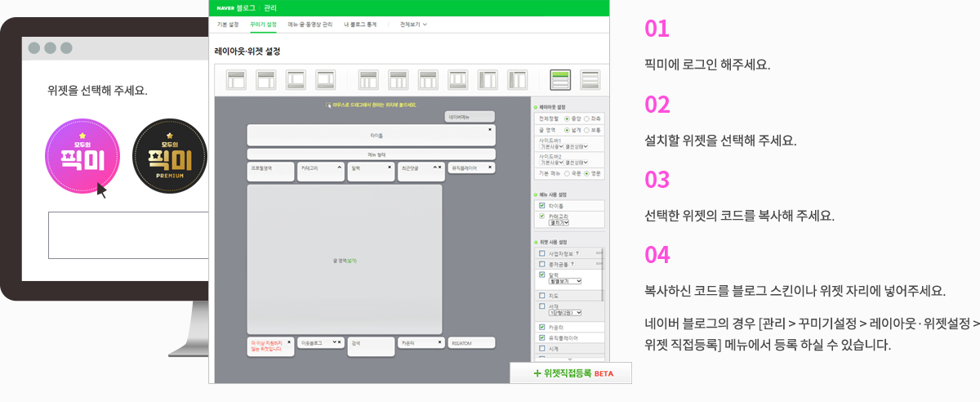Open the 달력 월별보기 dropdown
Image resolution: width=980 pixels, height=402 pixels.
(565, 281)
